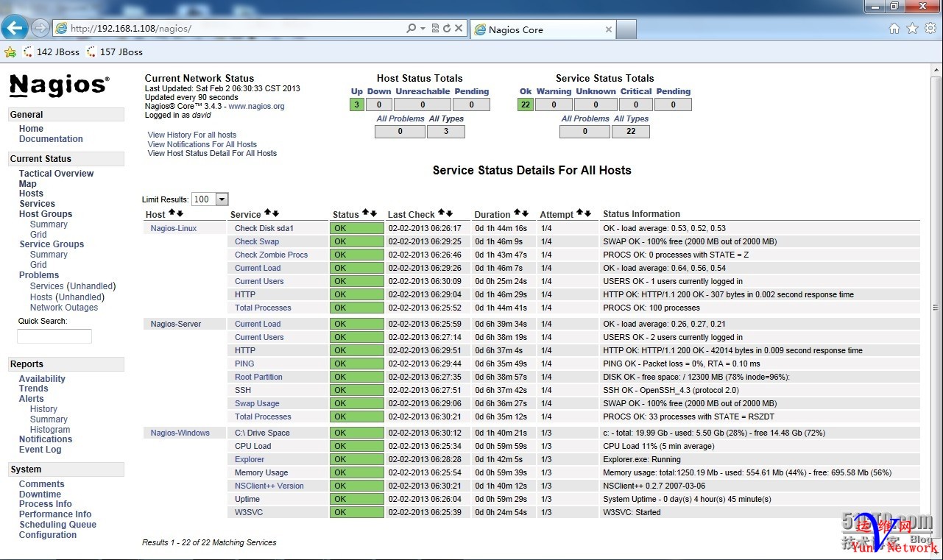Open a new blank browser tab
Viewport: 943px width, 560px height.
click(x=626, y=29)
